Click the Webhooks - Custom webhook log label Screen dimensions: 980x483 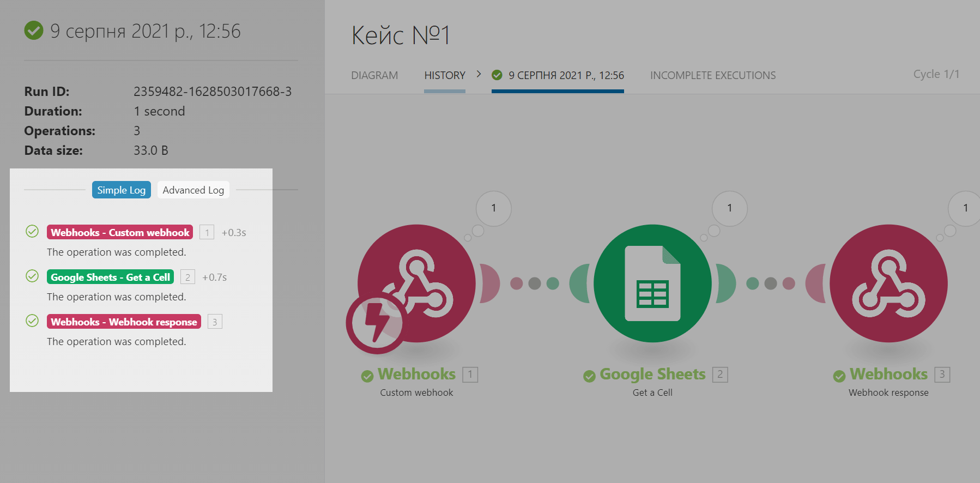[120, 233]
